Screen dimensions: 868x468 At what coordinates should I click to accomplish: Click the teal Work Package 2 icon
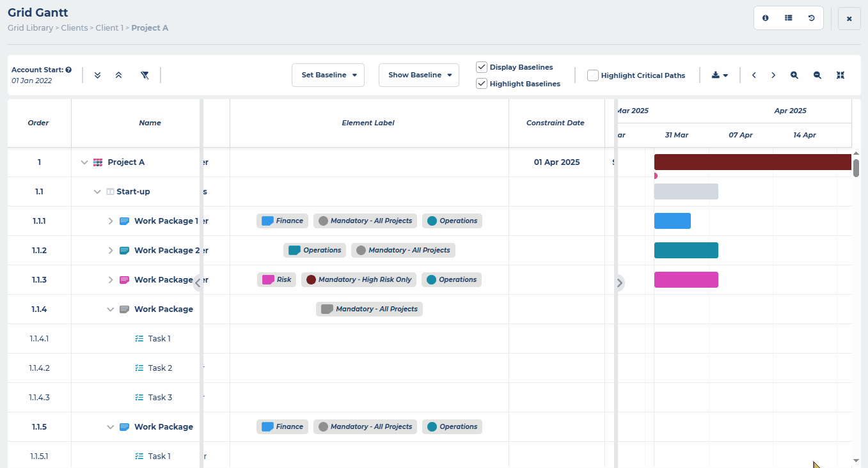[x=125, y=251]
